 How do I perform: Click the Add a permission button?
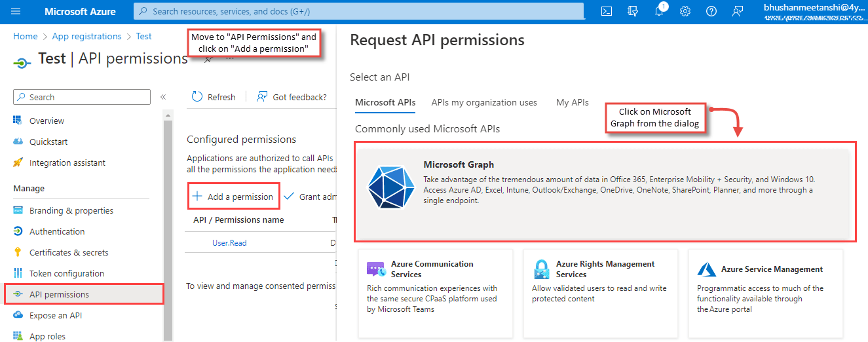pos(233,197)
